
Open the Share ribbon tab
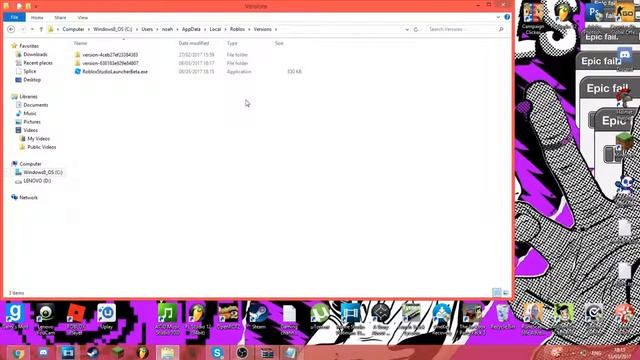tap(60, 18)
